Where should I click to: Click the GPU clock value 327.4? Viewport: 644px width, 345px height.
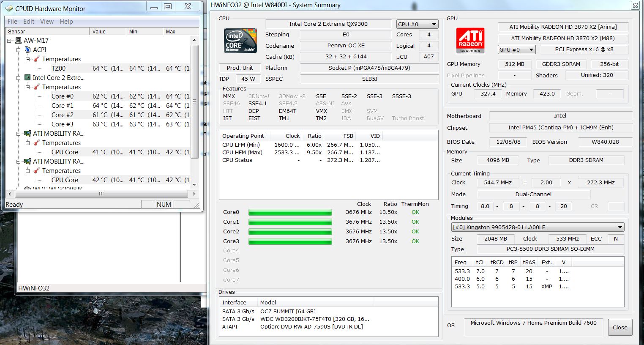(x=488, y=94)
